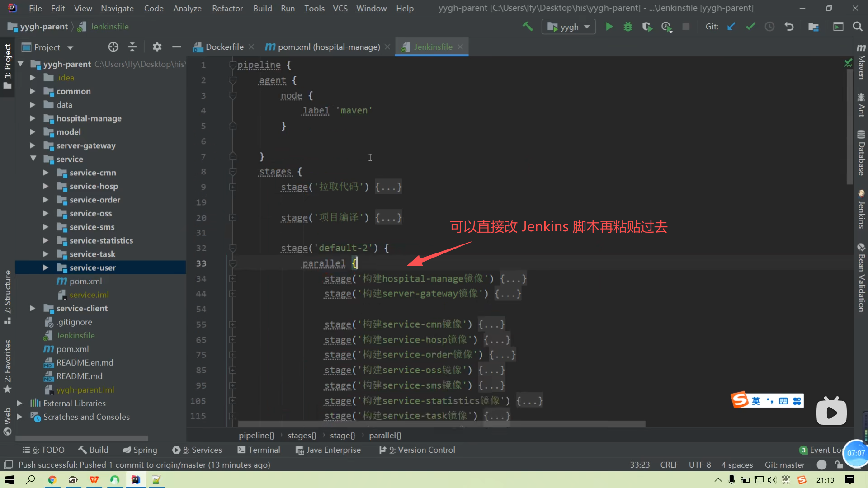Open the TODO tool window
868x488 pixels.
click(43, 450)
